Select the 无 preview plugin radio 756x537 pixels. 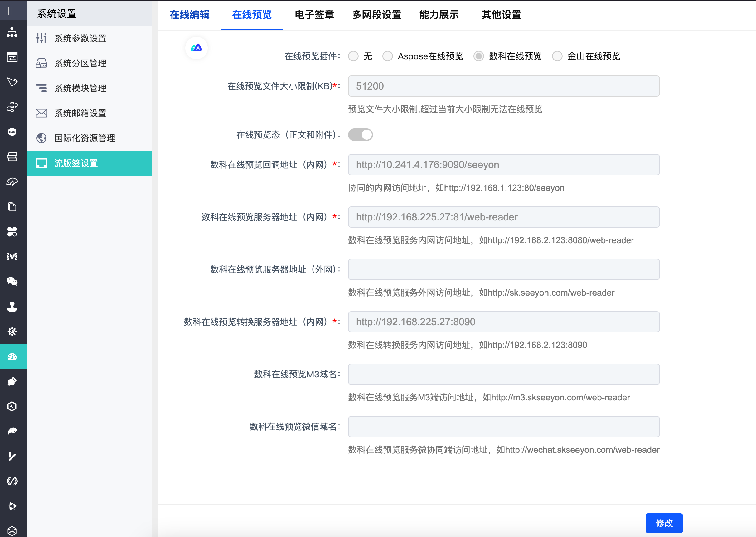point(353,56)
